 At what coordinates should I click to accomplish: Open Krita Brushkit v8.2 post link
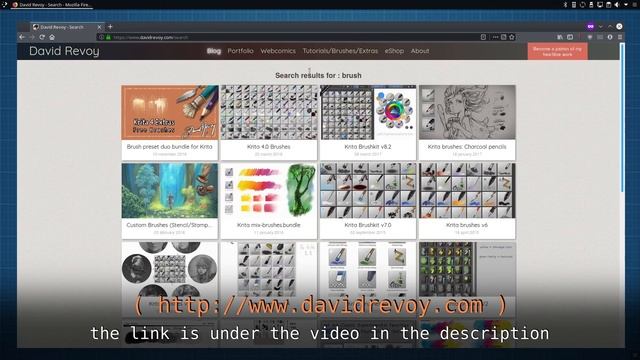coord(368,147)
